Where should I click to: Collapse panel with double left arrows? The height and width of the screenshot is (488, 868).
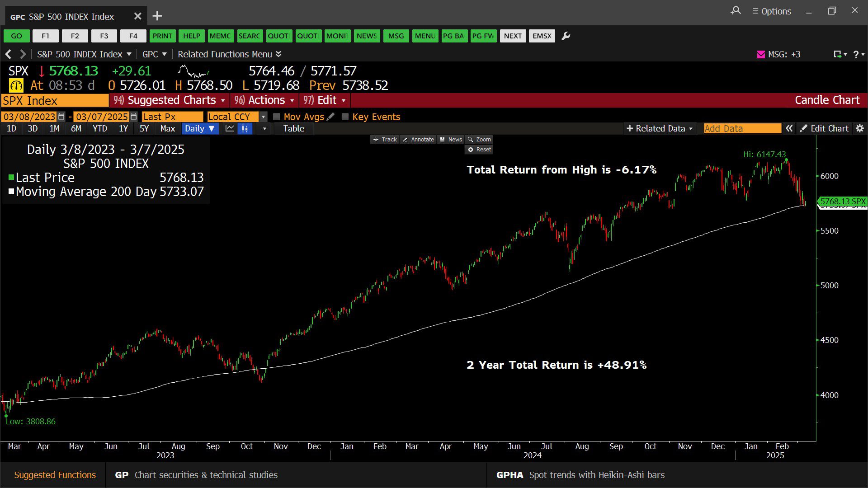click(x=789, y=129)
